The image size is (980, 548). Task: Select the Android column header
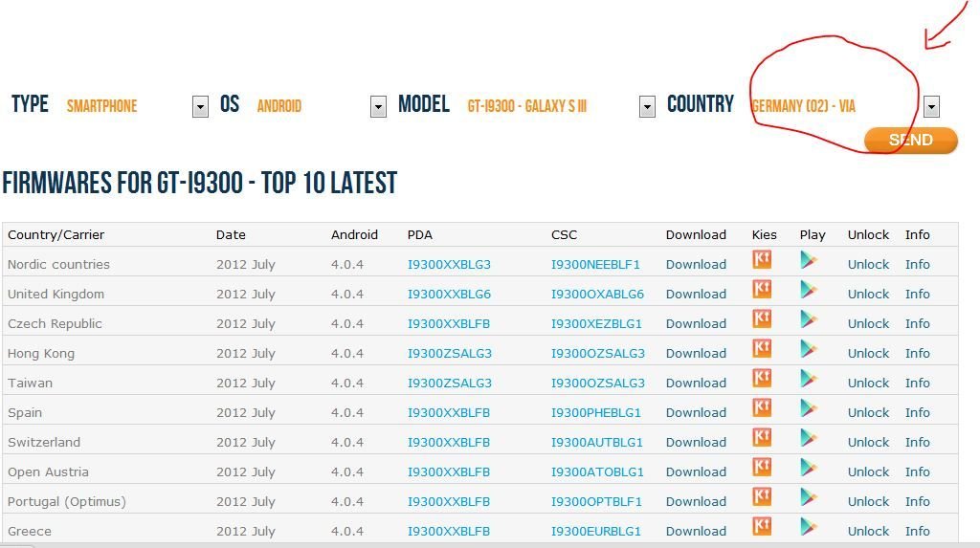(354, 235)
